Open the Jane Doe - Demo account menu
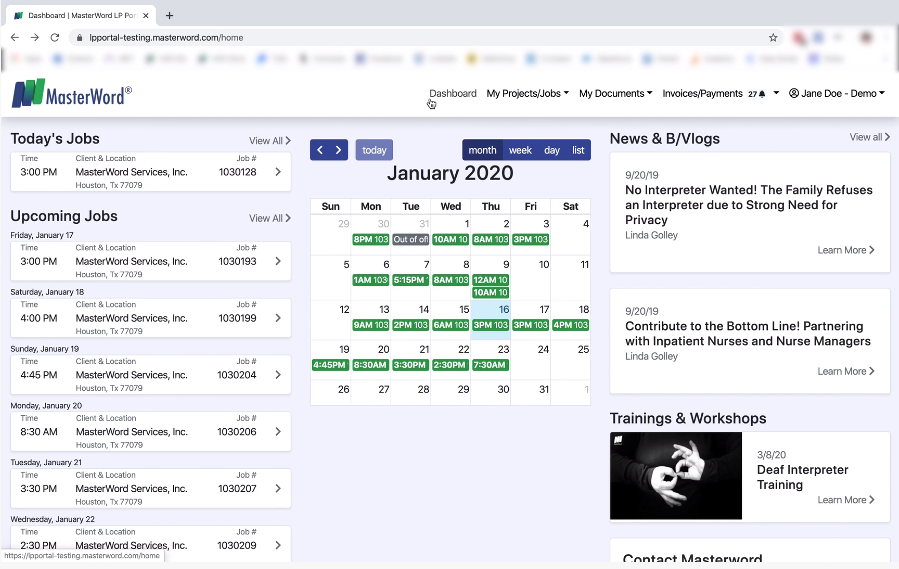 837,94
